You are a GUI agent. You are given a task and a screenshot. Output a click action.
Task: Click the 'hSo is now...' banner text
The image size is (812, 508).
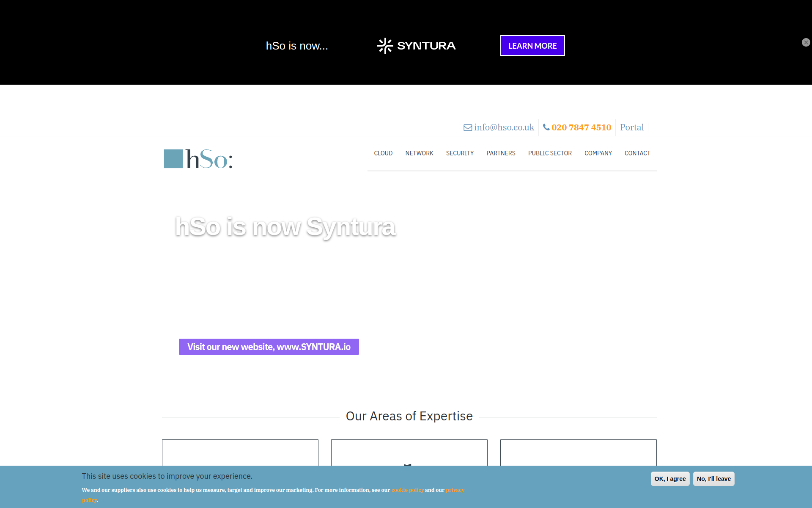297,46
